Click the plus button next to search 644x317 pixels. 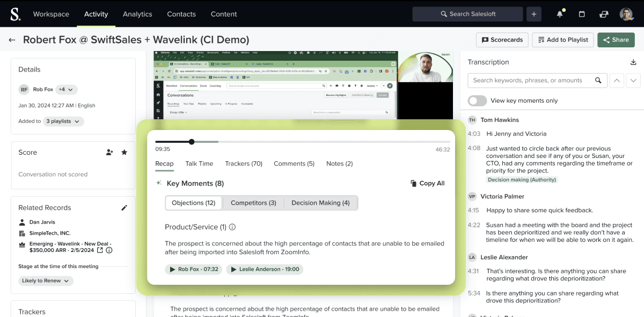[533, 14]
